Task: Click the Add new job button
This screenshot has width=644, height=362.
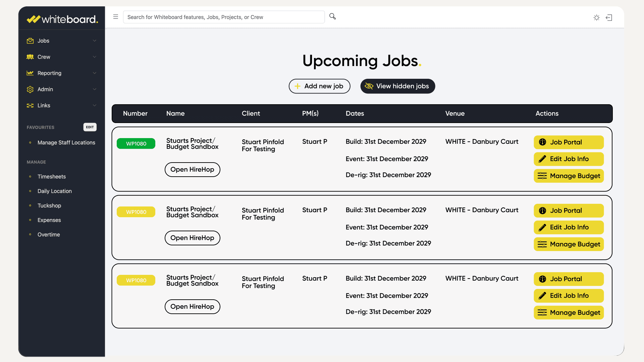Action: pyautogui.click(x=319, y=86)
